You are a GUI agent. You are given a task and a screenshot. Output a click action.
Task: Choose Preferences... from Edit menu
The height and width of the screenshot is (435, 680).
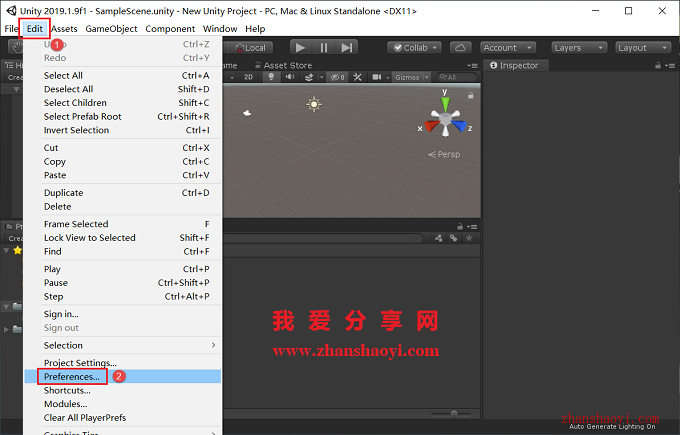click(123, 376)
